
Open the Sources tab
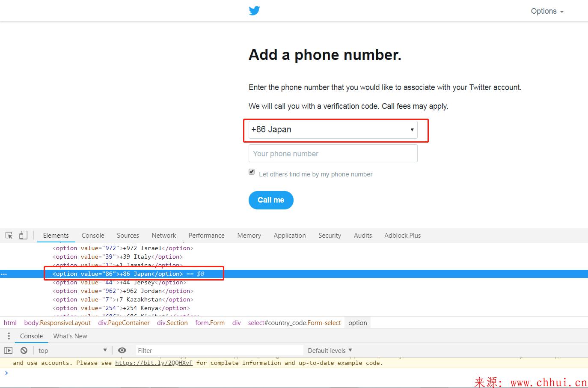[128, 235]
